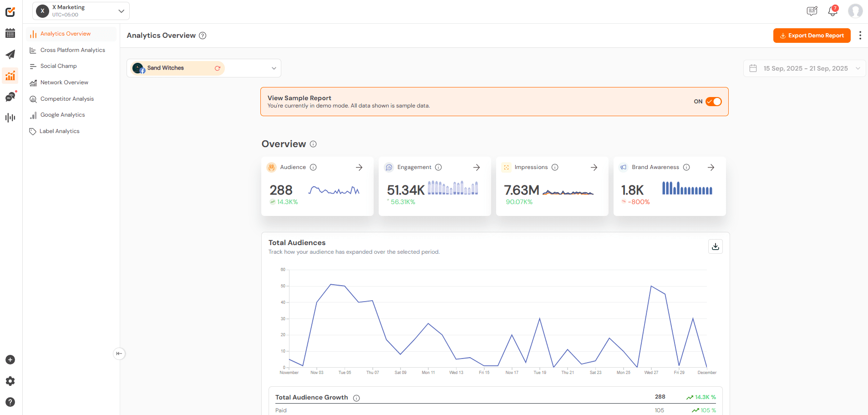The height and width of the screenshot is (415, 868).
Task: Click the plus button at bottom of sidebar
Action: [10, 360]
